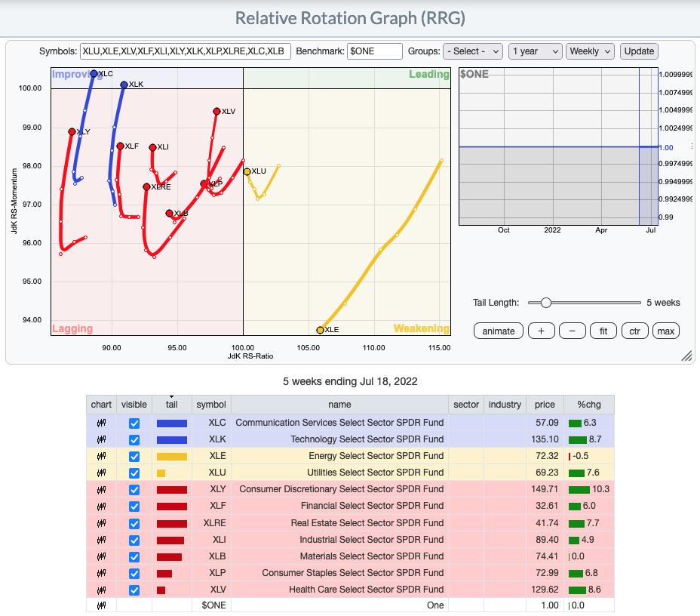The height and width of the screenshot is (616, 700).
Task: Select the XLRE data point on graph
Action: (146, 186)
